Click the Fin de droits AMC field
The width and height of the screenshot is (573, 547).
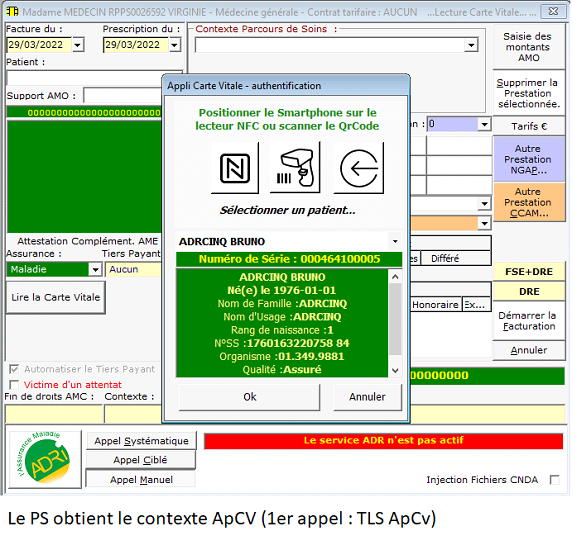(54, 414)
